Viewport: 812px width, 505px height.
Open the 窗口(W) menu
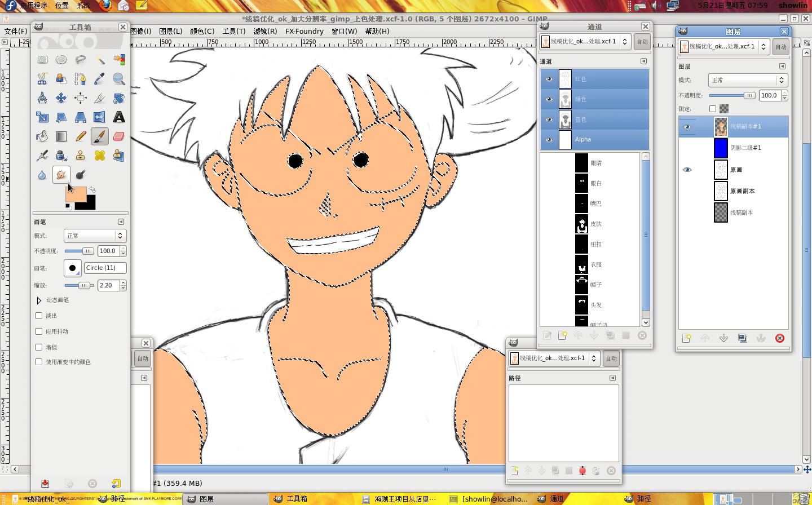(344, 31)
